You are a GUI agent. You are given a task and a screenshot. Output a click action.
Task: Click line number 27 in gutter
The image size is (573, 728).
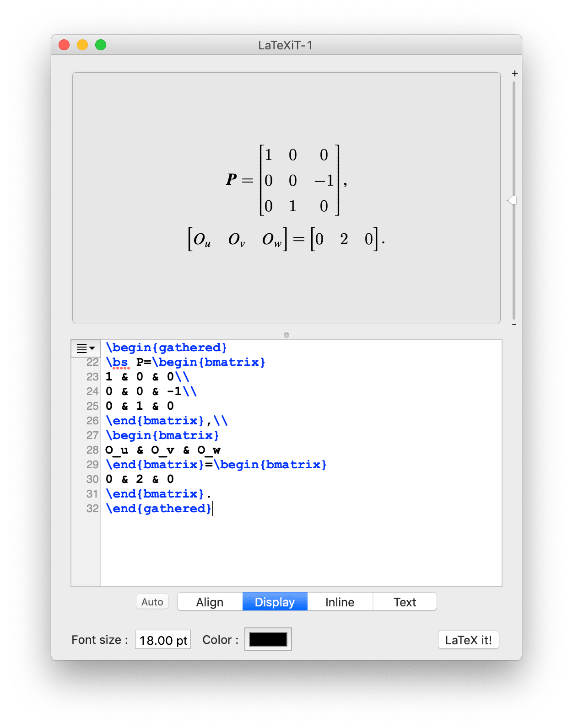[92, 435]
